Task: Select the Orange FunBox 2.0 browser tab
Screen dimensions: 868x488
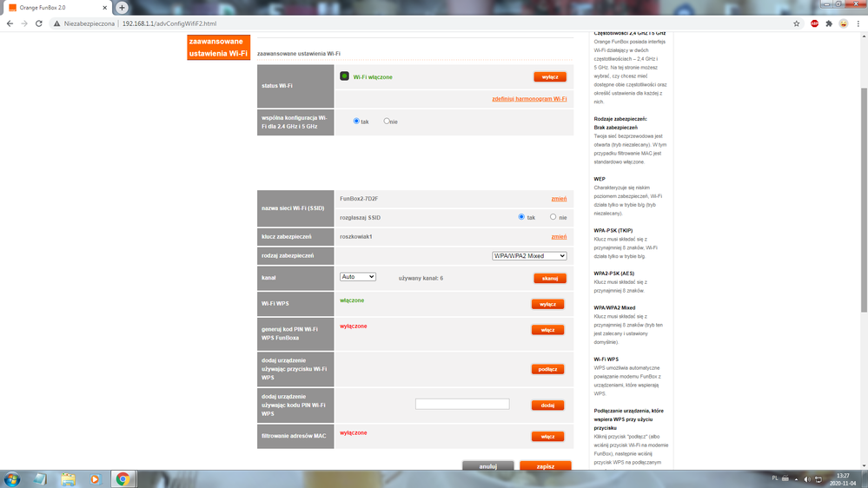Action: click(57, 8)
